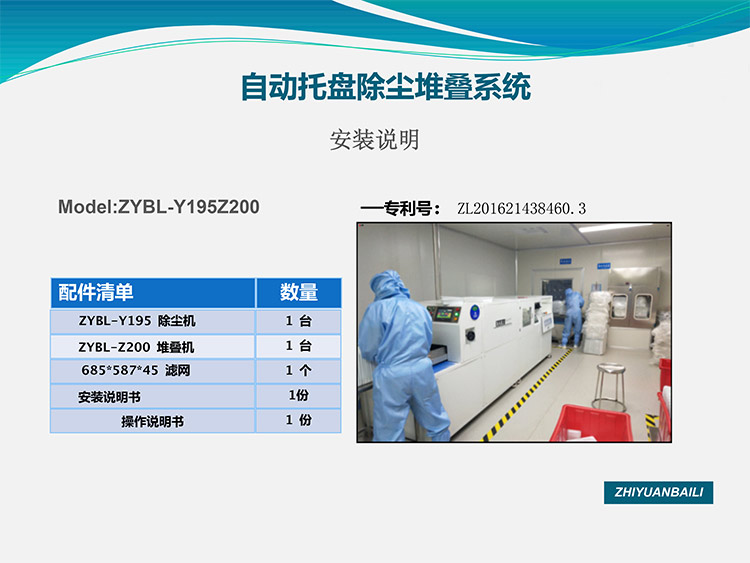Click the 1 个 quantity cell
Viewport: 750px width, 563px height.
[x=298, y=371]
